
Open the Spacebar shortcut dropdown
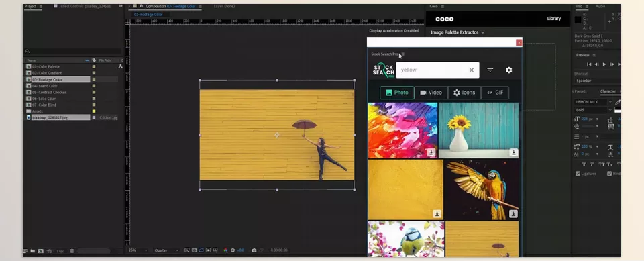(x=598, y=81)
